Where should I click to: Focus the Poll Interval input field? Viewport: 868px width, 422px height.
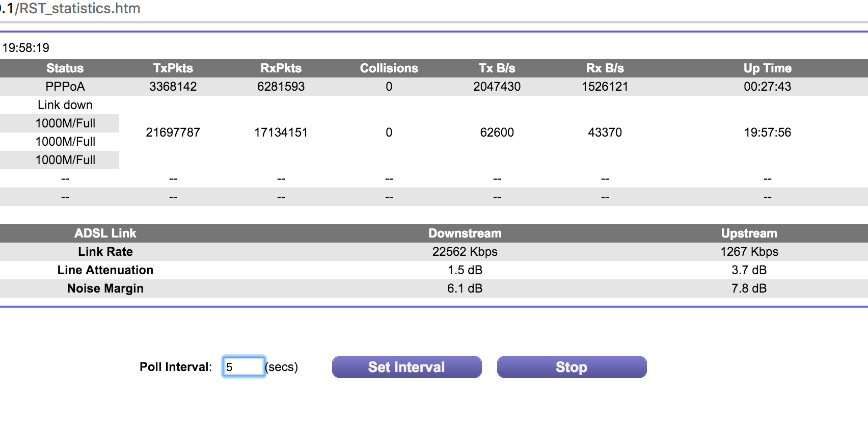pyautogui.click(x=243, y=367)
